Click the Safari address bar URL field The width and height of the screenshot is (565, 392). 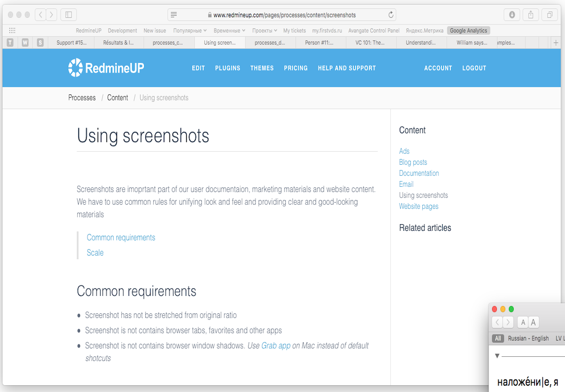283,15
